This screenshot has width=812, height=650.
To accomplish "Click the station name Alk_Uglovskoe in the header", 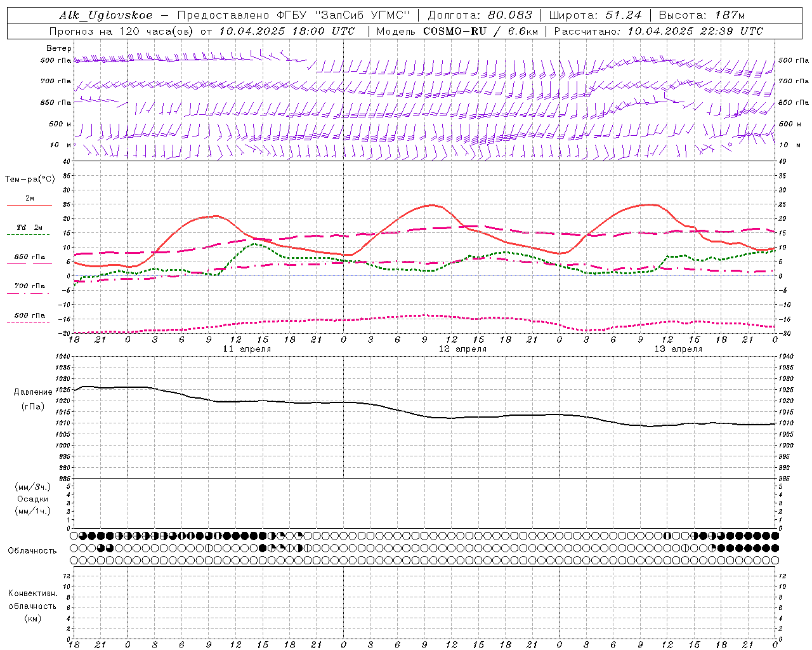I will pyautogui.click(x=106, y=15).
